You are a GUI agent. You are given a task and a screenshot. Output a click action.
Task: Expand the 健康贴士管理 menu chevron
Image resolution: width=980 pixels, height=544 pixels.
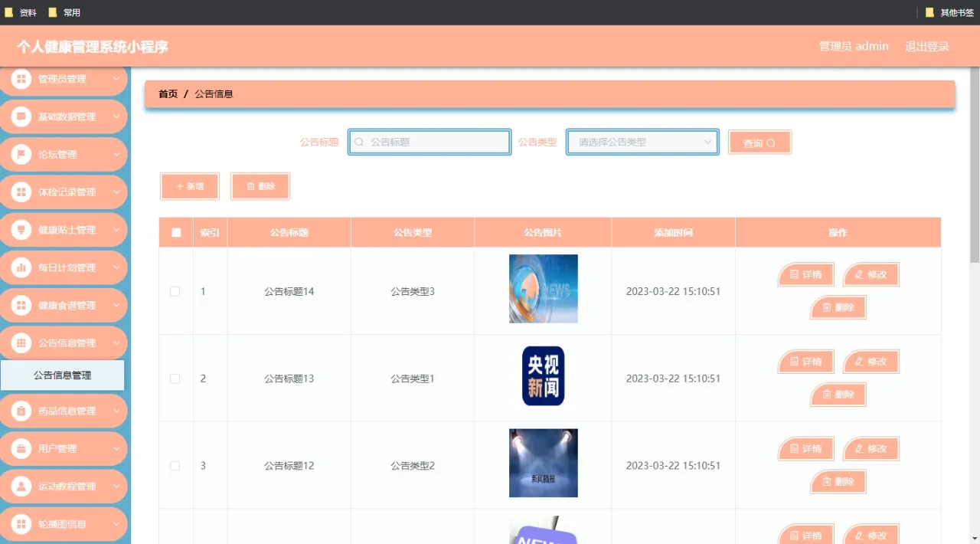(x=116, y=229)
